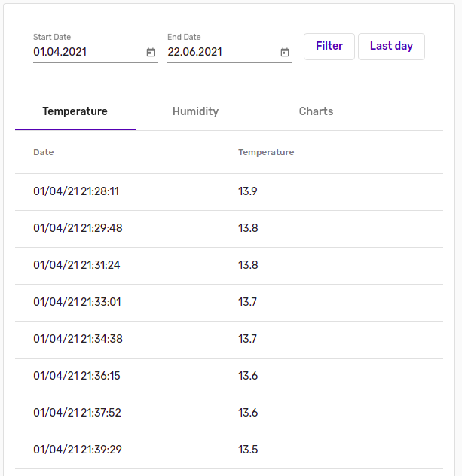Select the row dated 01/04/21 21:34:38
The image size is (462, 476).
(x=229, y=340)
